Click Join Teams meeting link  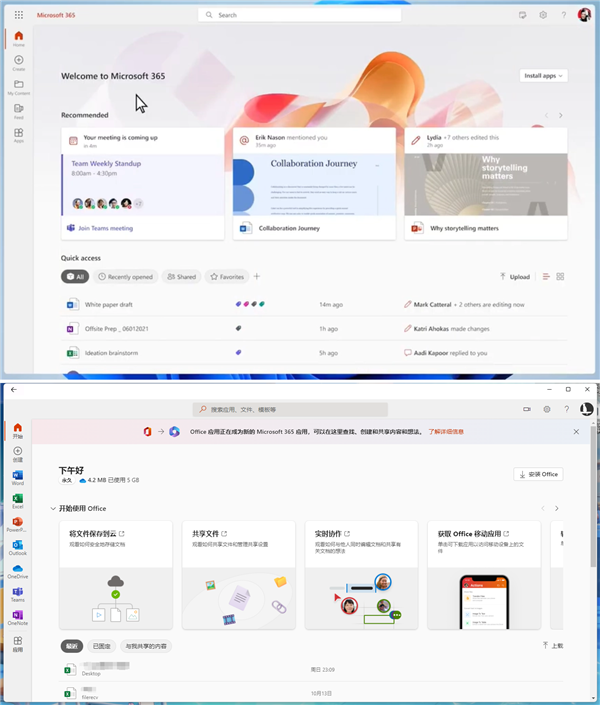(106, 228)
